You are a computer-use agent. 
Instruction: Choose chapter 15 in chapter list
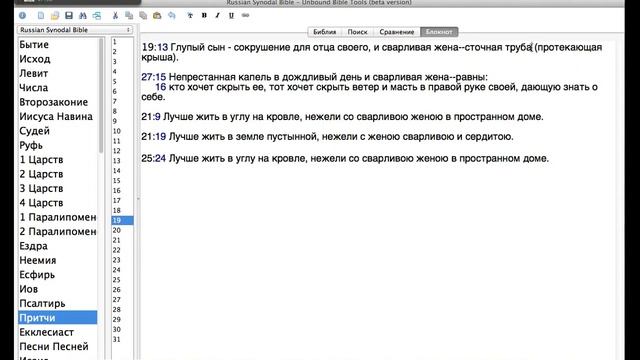point(122,180)
